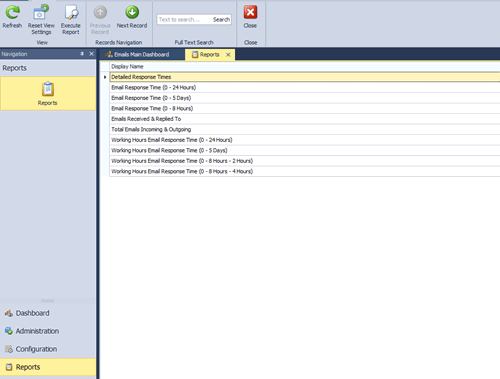Click red Close icon in ribbon
This screenshot has height=379, width=500.
[250, 12]
